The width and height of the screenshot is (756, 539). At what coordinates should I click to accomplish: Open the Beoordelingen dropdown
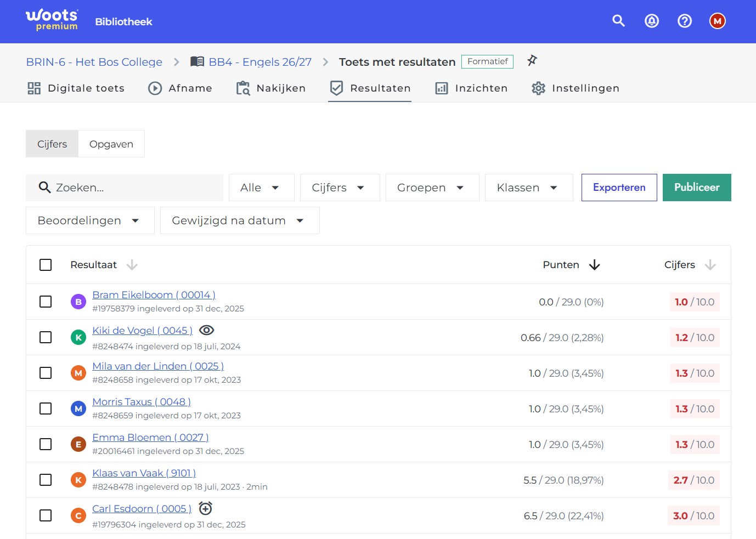[90, 220]
